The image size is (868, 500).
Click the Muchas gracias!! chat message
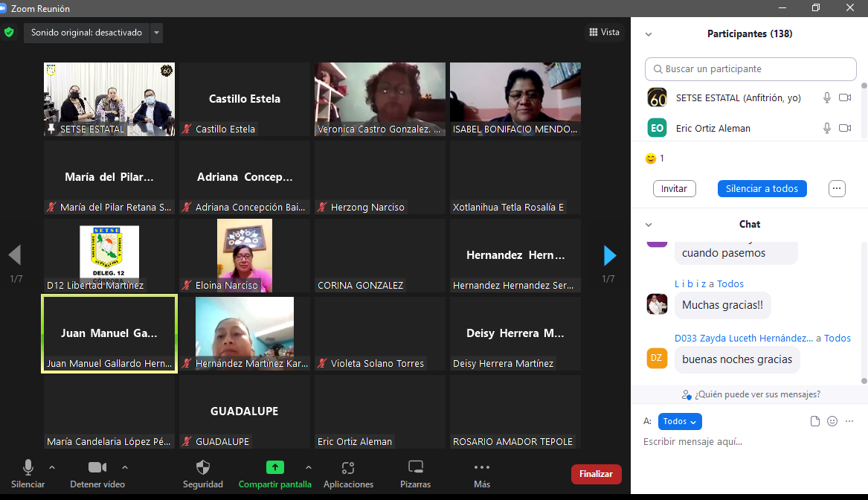click(x=722, y=305)
